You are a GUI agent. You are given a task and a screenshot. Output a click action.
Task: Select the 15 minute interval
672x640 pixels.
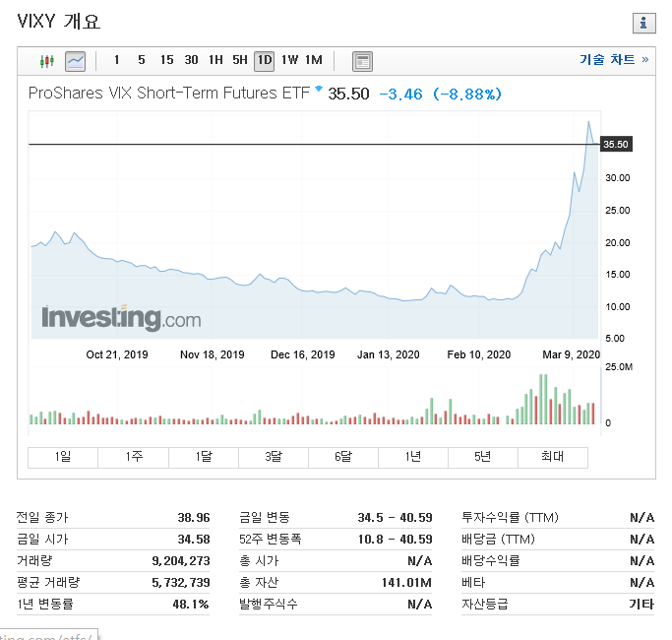(166, 60)
